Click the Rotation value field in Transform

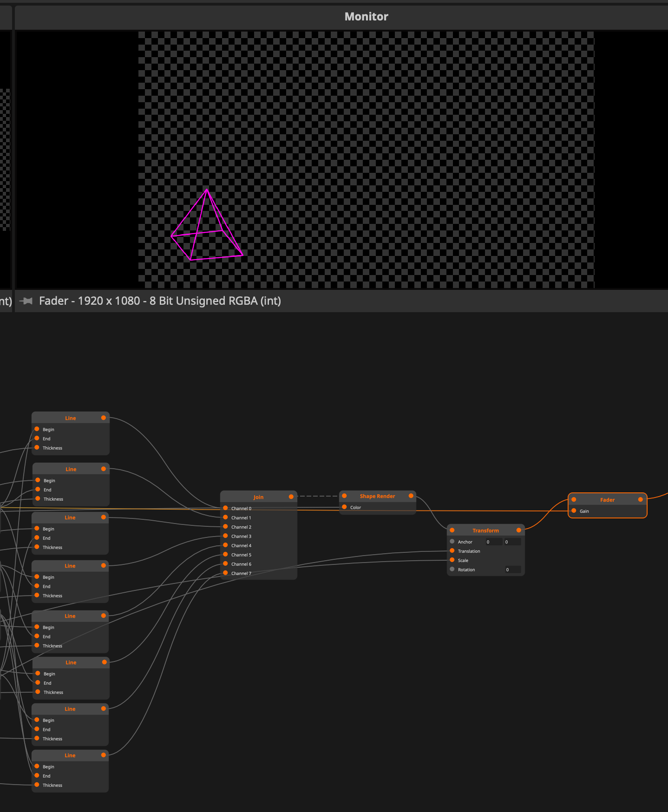[x=512, y=570]
